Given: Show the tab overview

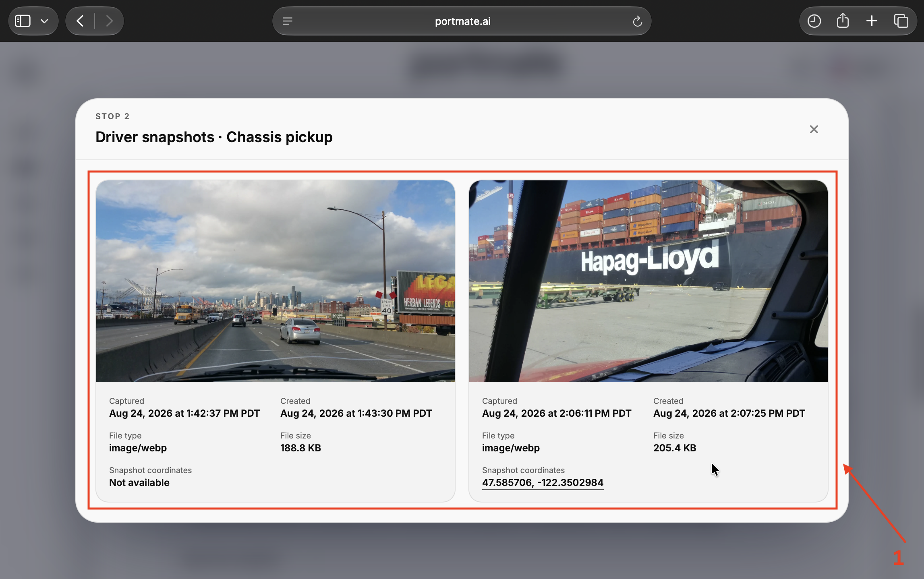Looking at the screenshot, I should (x=901, y=21).
